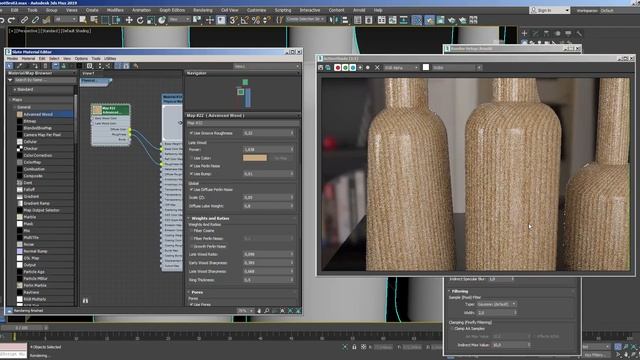The width and height of the screenshot is (640, 360).
Task: Toggle Clamp AA Samples checkbox in Render Setup
Action: pyautogui.click(x=452, y=329)
